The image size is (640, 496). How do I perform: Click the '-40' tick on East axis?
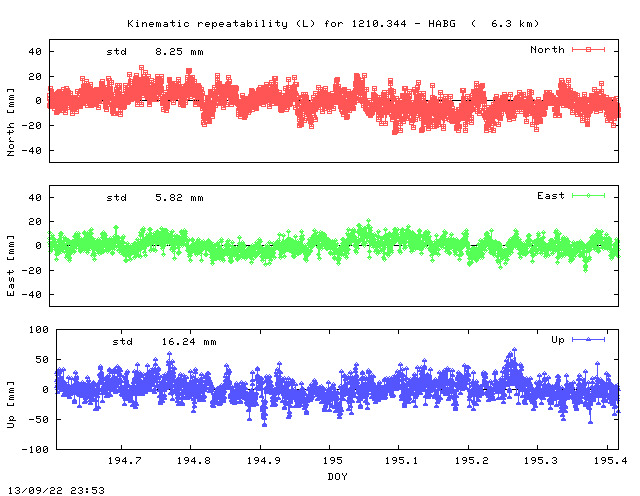[x=32, y=294]
